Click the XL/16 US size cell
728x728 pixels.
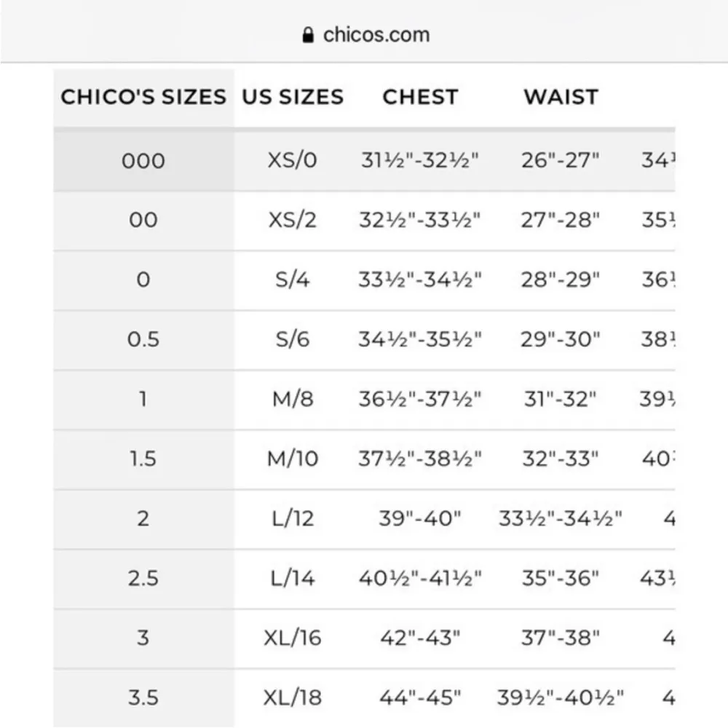click(292, 638)
